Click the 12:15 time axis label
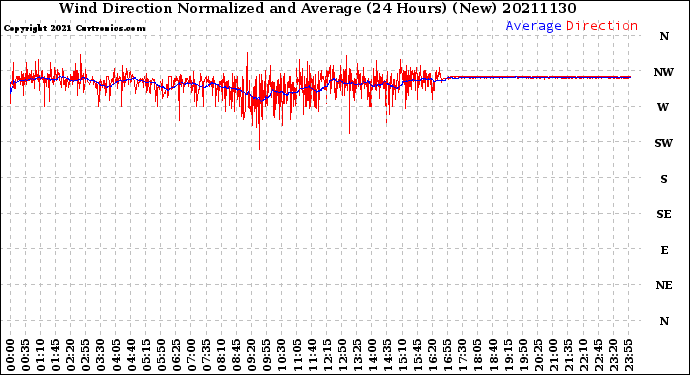 (327, 355)
